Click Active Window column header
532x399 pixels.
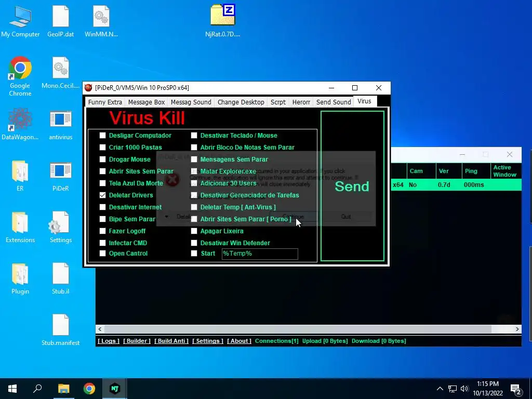pyautogui.click(x=506, y=171)
